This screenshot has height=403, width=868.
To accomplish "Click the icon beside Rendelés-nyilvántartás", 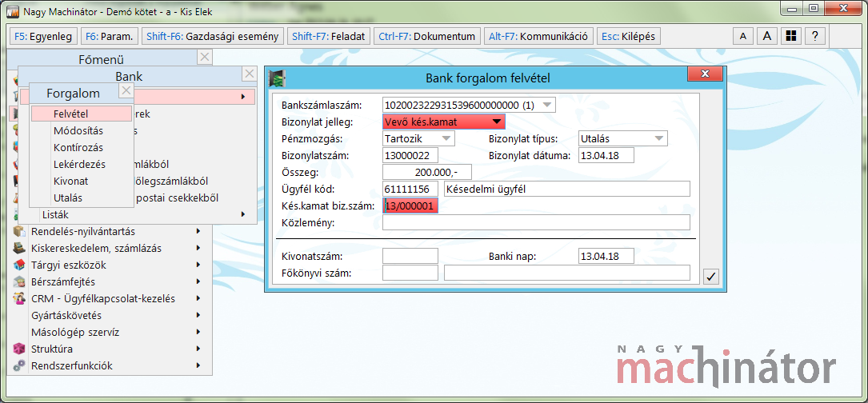I will pyautogui.click(x=19, y=231).
